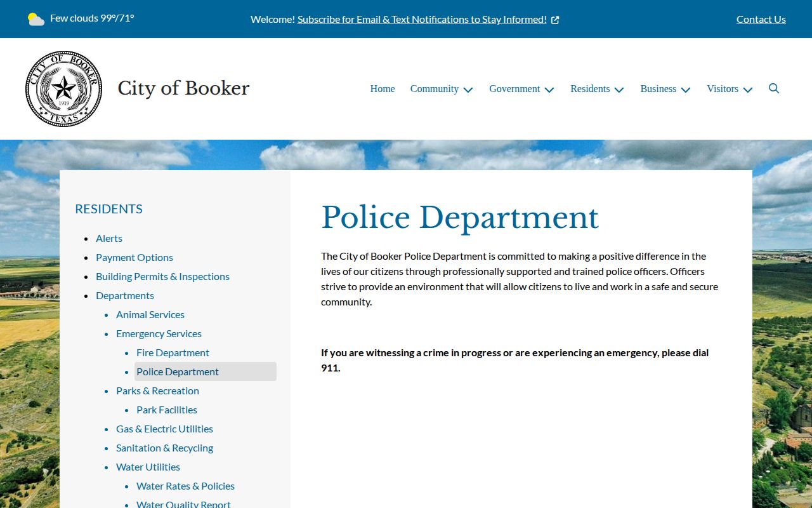Open Sanitation & Recycling sidebar link

pos(164,448)
